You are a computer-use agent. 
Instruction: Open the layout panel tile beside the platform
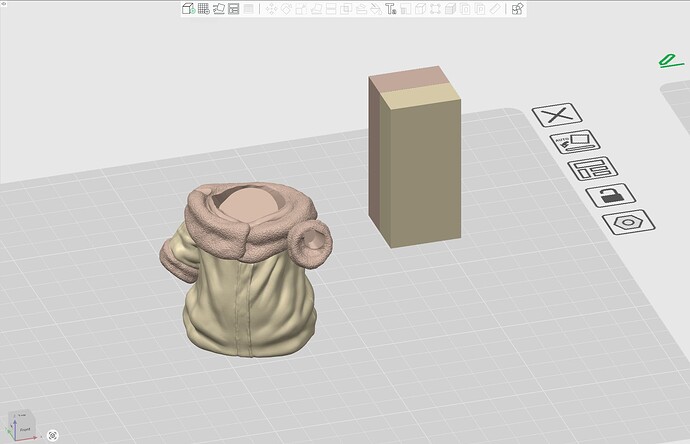point(593,169)
